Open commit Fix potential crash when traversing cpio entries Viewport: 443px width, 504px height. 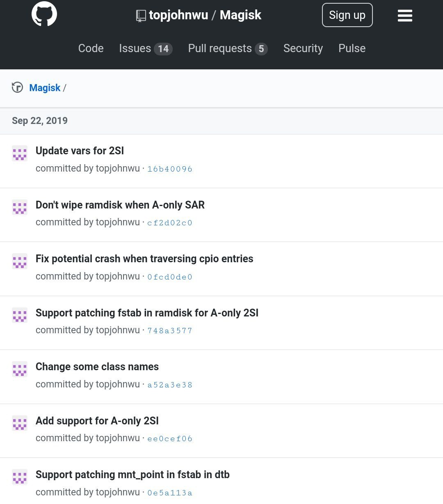[x=144, y=259]
